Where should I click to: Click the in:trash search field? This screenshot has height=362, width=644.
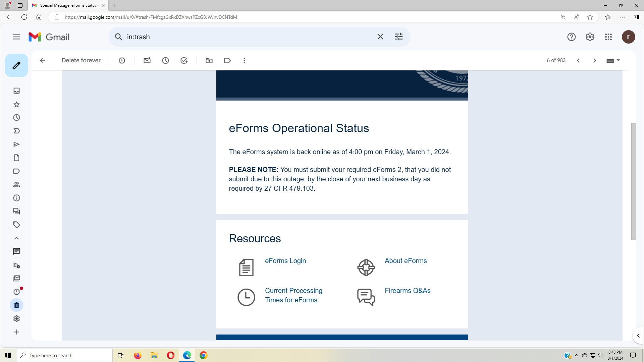pos(248,37)
